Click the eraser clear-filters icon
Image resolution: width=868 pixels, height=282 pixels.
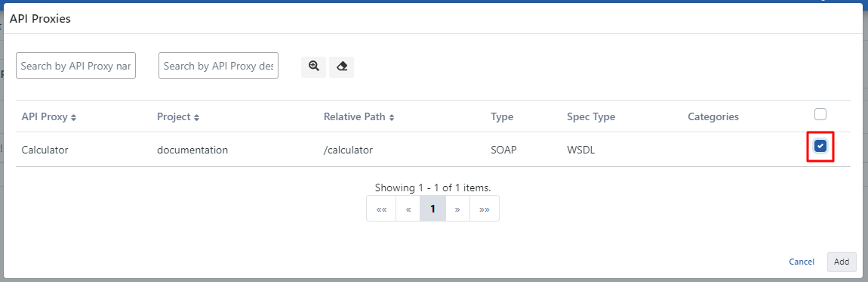pos(342,67)
